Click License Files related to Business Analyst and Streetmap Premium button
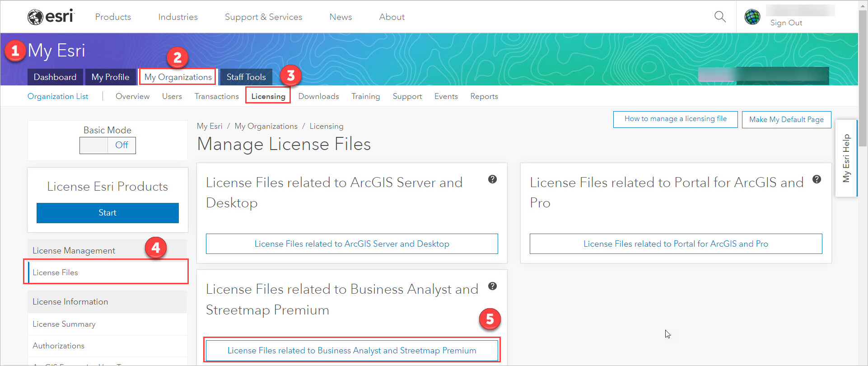Image resolution: width=868 pixels, height=366 pixels. [352, 351]
